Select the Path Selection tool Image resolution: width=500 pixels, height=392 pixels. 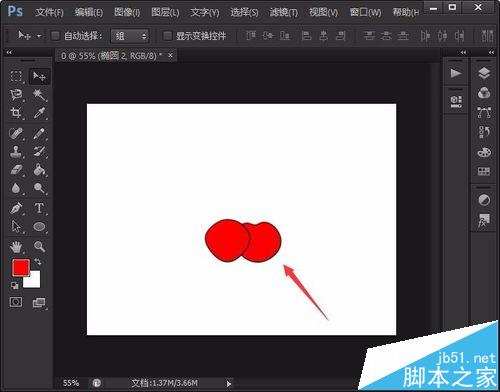coord(16,227)
